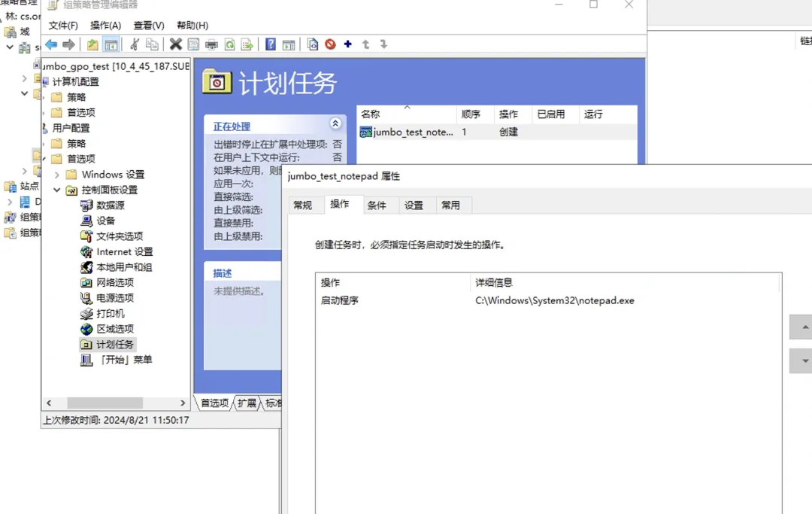Click the Delete (X) toolbar icon
This screenshot has width=812, height=514.
click(x=174, y=44)
